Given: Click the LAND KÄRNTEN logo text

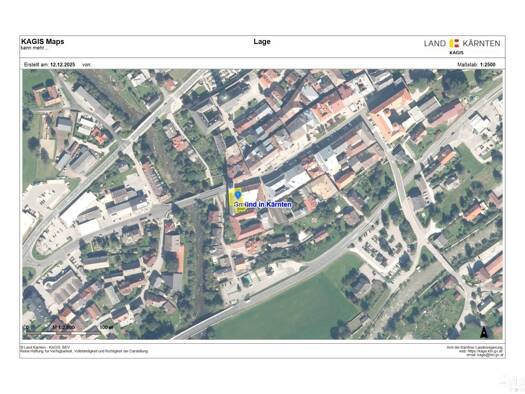Looking at the screenshot, I should click(x=462, y=43).
